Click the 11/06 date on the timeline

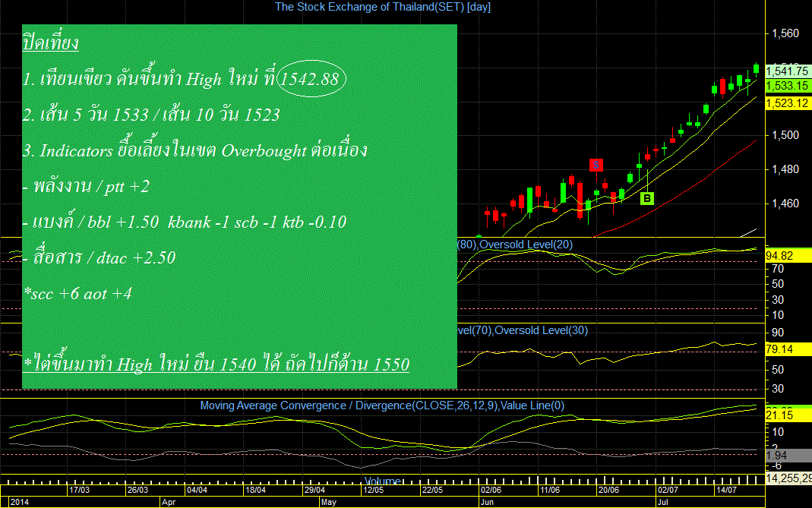click(x=549, y=490)
